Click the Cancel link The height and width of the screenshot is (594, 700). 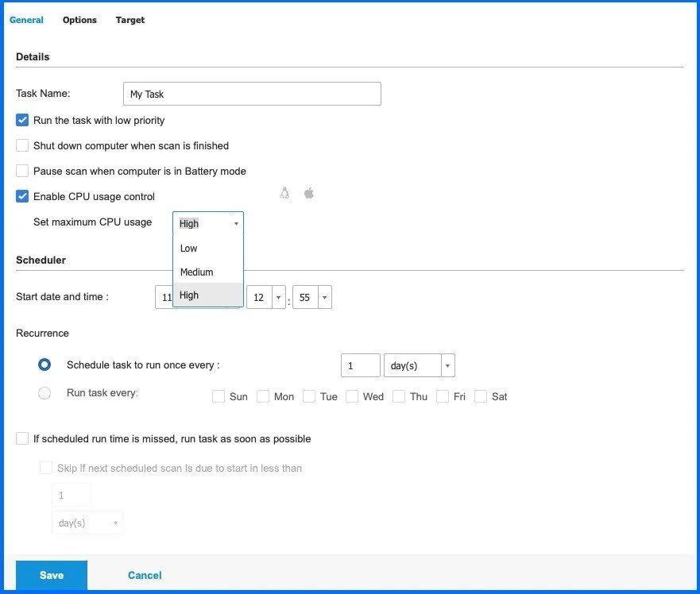tap(145, 576)
